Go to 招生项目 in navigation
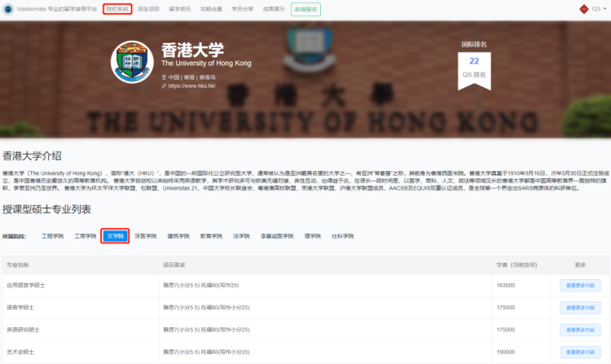The width and height of the screenshot is (611, 364). (x=149, y=9)
